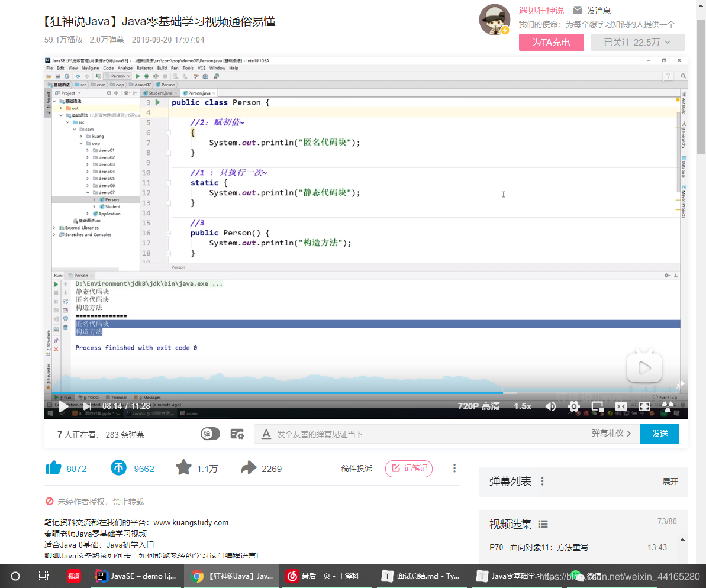Click the floating play overlay button
The height and width of the screenshot is (588, 706).
click(644, 367)
